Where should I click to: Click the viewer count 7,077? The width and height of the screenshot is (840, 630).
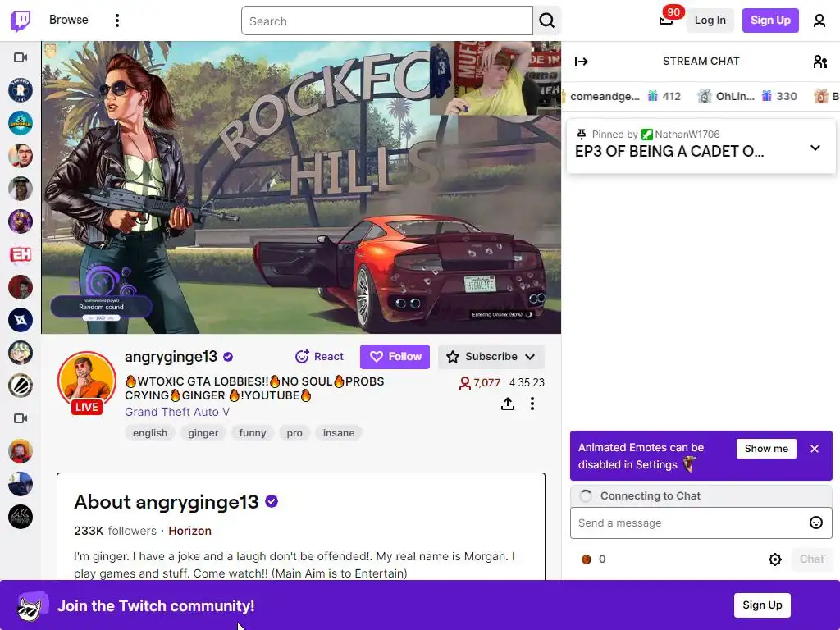(x=480, y=383)
